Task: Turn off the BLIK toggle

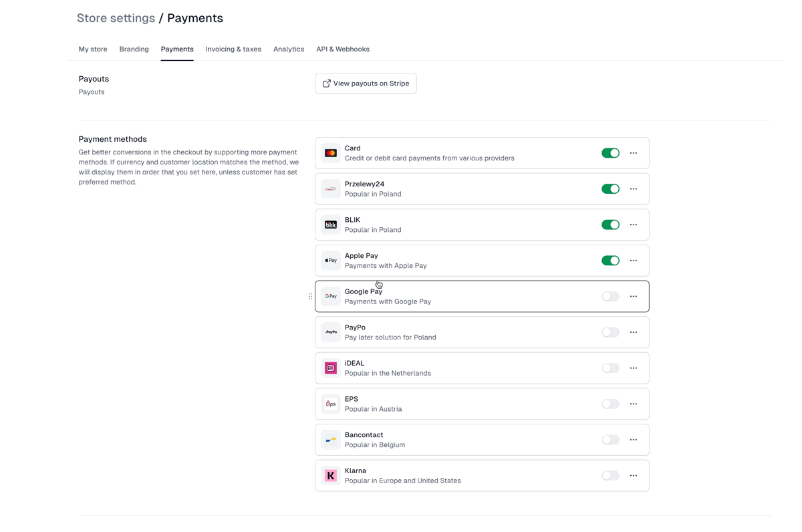Action: [x=610, y=225]
